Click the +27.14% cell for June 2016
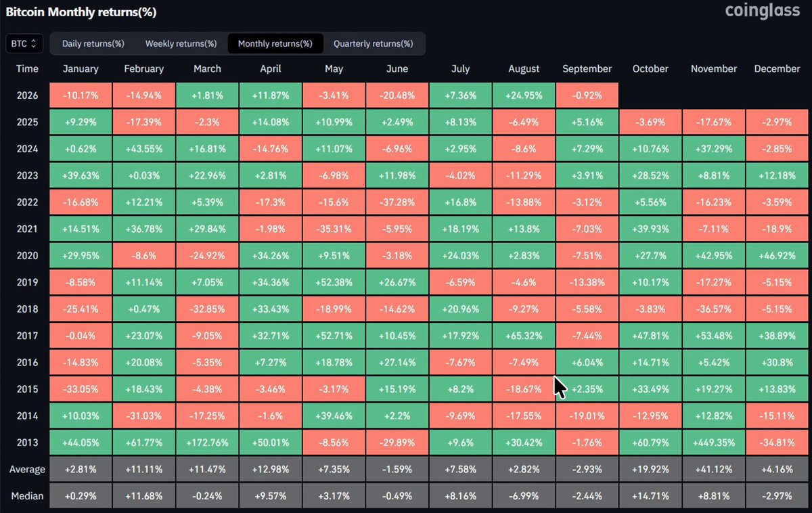The image size is (812, 513). [397, 363]
